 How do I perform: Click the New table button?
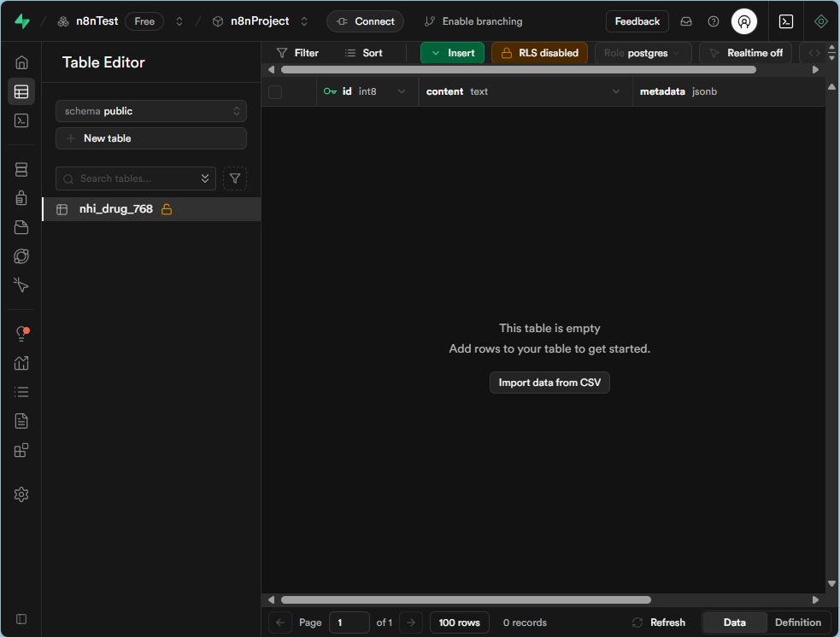[x=151, y=138]
